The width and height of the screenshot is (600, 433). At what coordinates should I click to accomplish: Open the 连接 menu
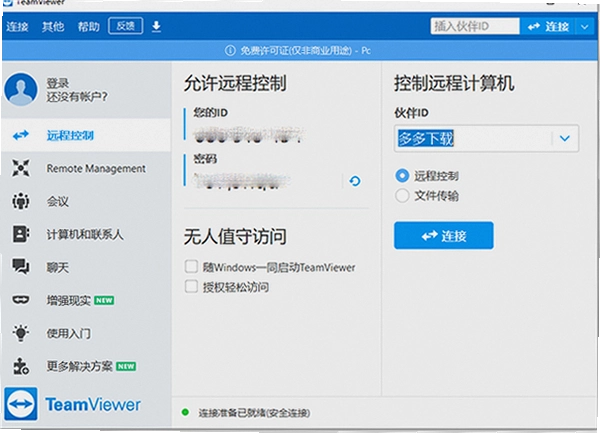17,26
